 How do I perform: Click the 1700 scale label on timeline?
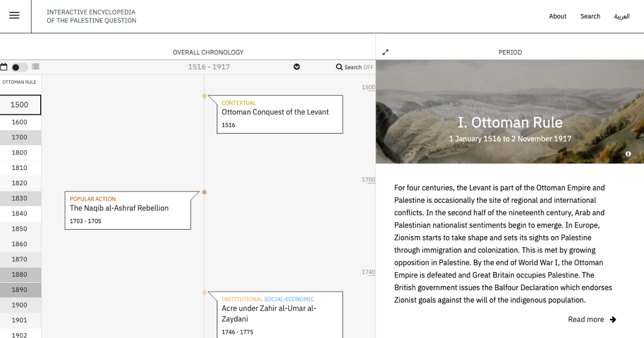(x=368, y=180)
